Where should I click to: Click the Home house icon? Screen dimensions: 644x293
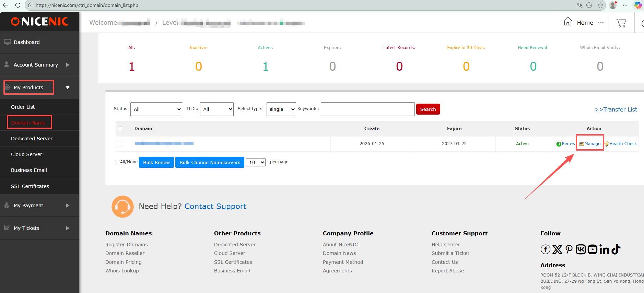[x=568, y=22]
